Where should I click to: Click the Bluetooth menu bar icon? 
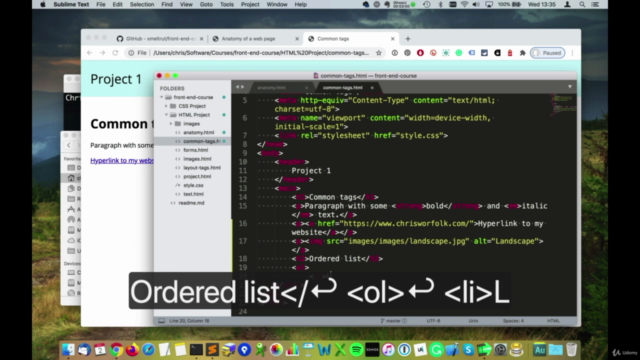pyautogui.click(x=440, y=4)
